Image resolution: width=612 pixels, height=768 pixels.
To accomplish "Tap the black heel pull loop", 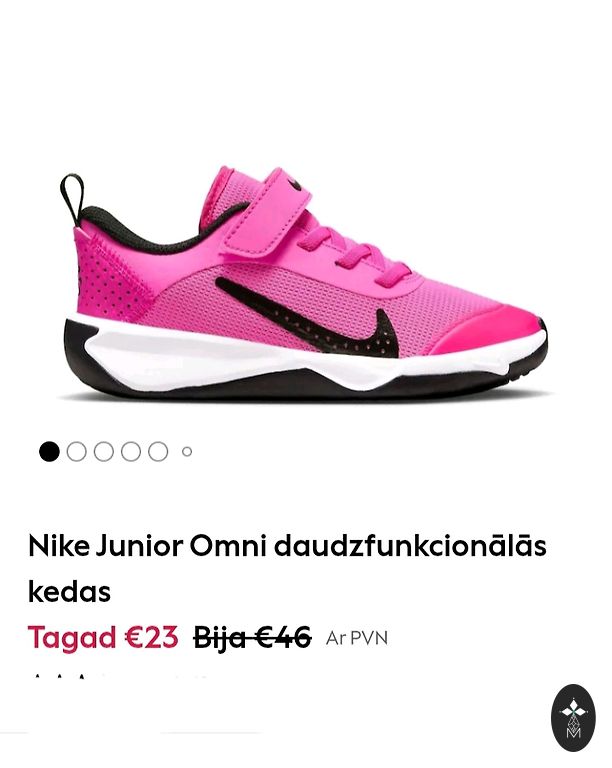I will [72, 197].
